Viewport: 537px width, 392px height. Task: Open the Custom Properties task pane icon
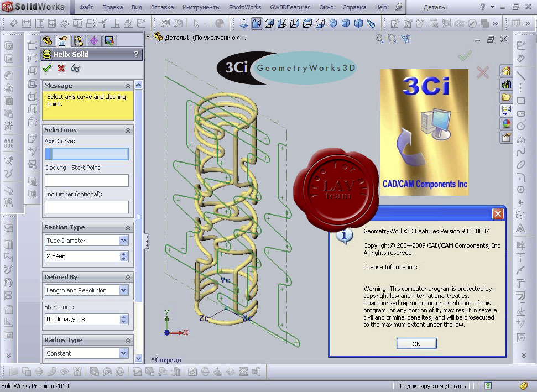point(506,137)
